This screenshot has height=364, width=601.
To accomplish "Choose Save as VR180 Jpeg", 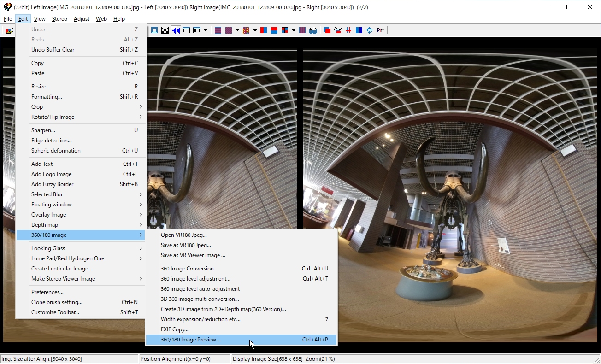I will coord(186,245).
